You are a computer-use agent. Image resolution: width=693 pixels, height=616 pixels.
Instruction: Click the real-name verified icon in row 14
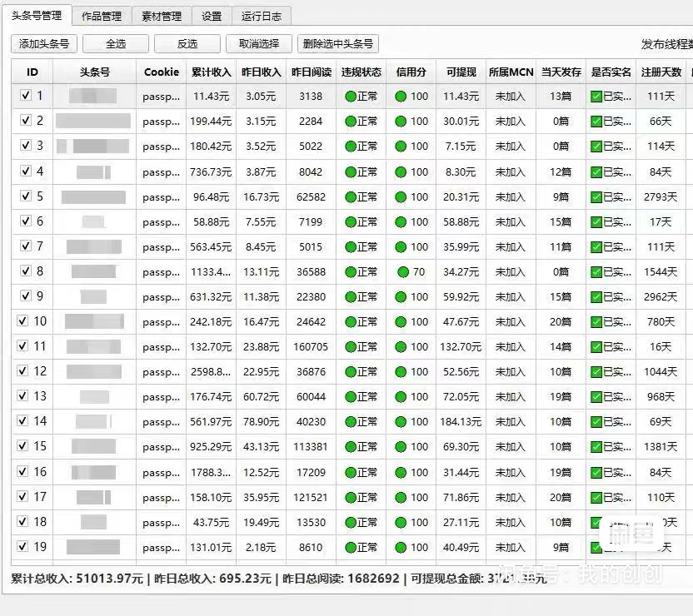click(x=596, y=422)
